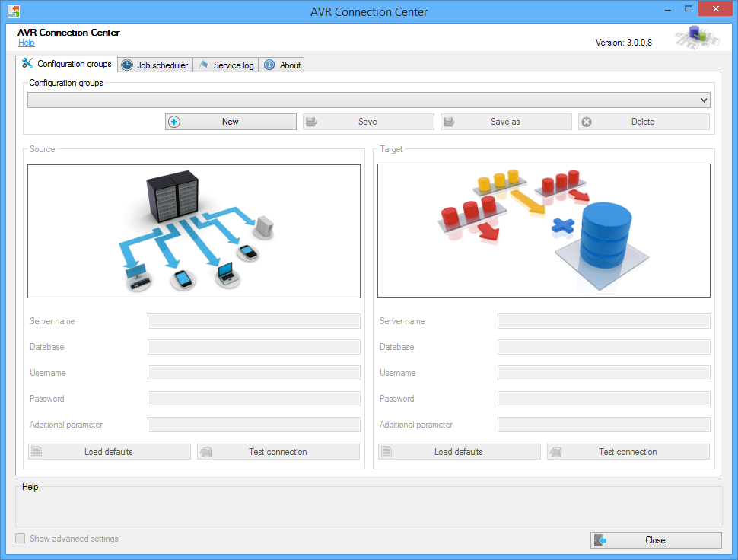Enable Show advanced settings checkbox
Image resolution: width=738 pixels, height=560 pixels.
[x=21, y=539]
